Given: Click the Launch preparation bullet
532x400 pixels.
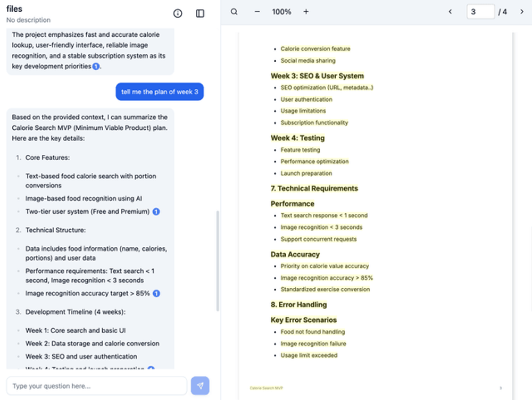Looking at the screenshot, I should click(306, 173).
